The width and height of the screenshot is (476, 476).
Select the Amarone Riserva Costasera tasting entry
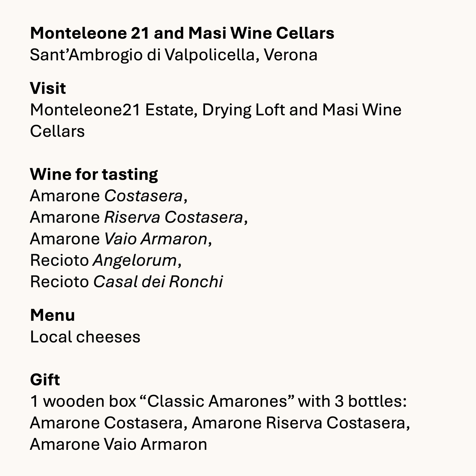click(139, 218)
